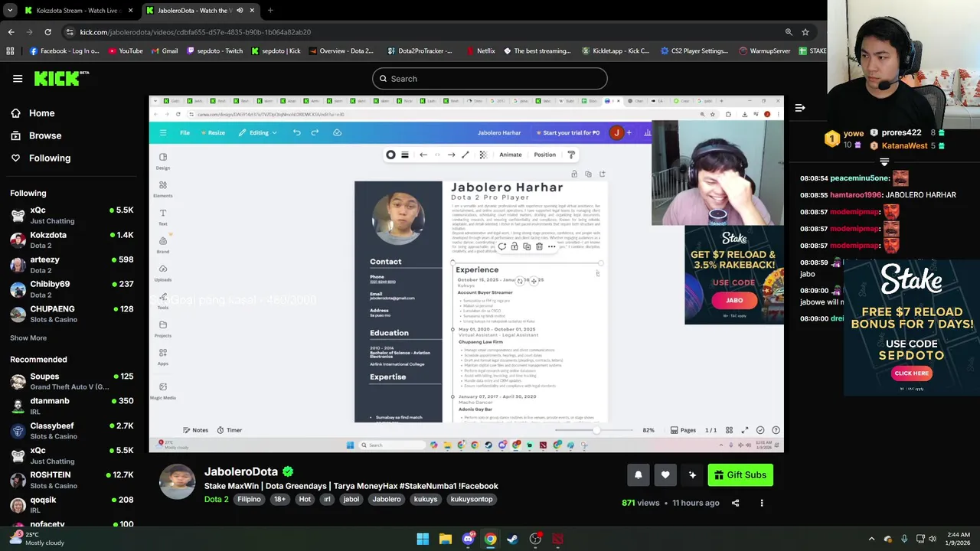Click streamed Canva zoom slider
980x551 pixels.
[596, 430]
